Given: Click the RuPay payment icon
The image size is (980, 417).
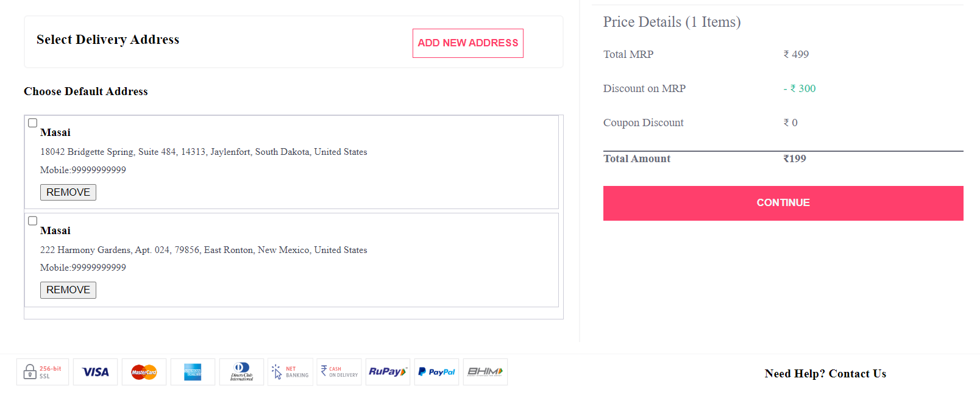Looking at the screenshot, I should (x=388, y=372).
